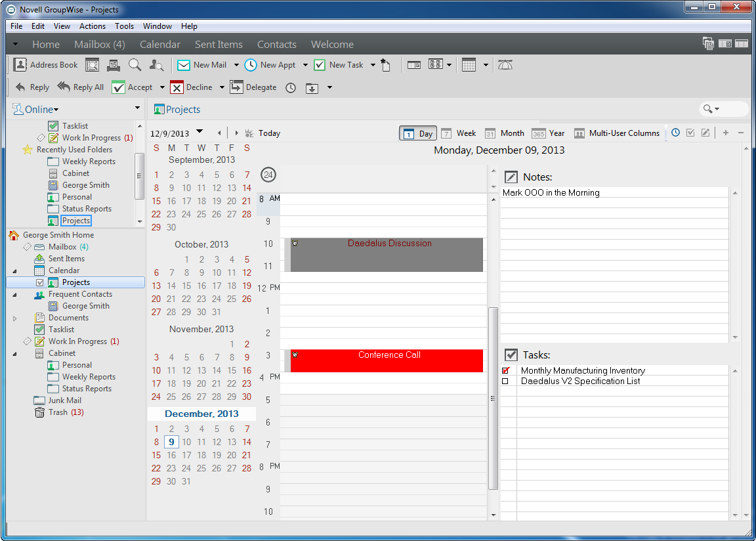Click the Delegate icon

[x=236, y=87]
